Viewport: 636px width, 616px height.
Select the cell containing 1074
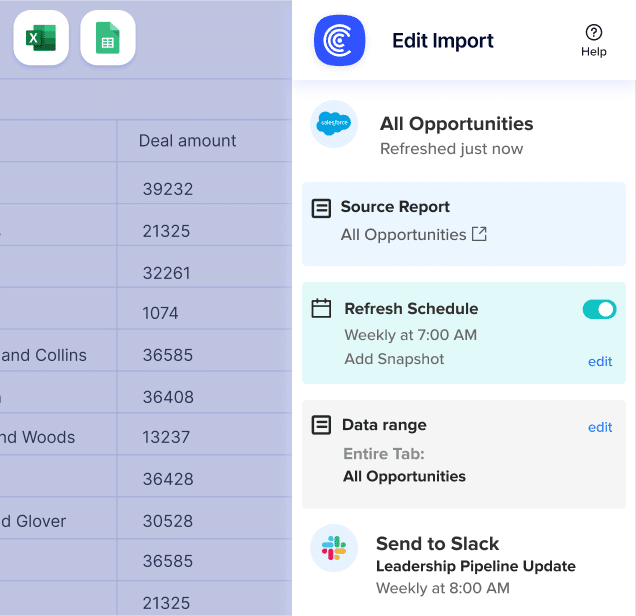click(x=204, y=309)
